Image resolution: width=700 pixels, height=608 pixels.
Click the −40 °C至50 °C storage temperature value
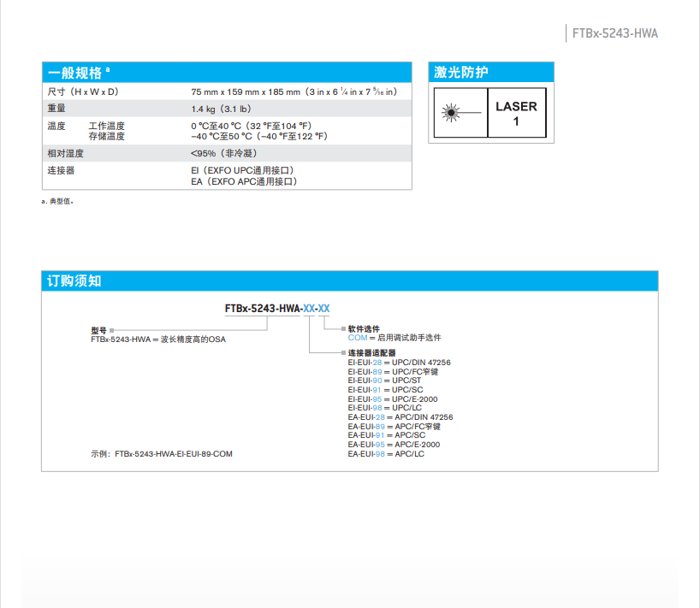click(x=259, y=136)
